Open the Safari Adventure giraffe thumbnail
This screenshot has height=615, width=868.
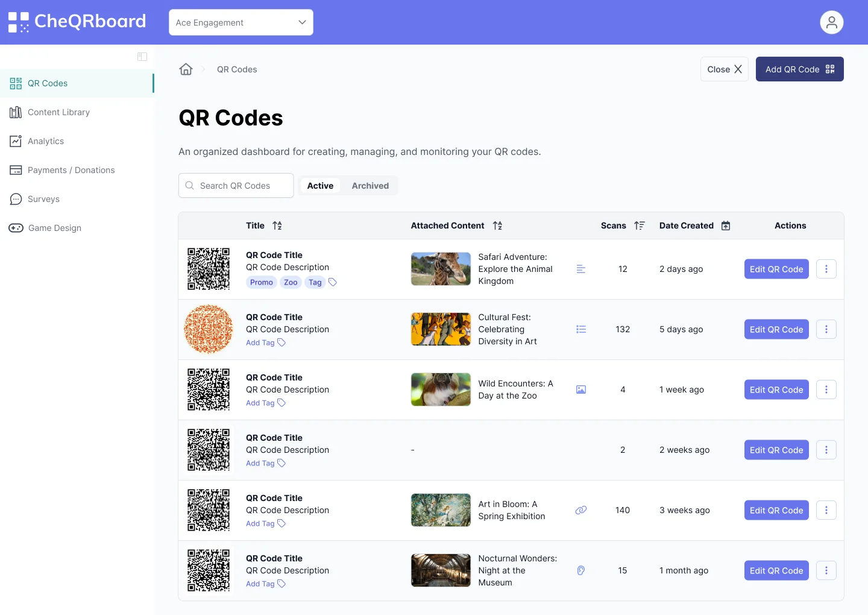click(441, 269)
